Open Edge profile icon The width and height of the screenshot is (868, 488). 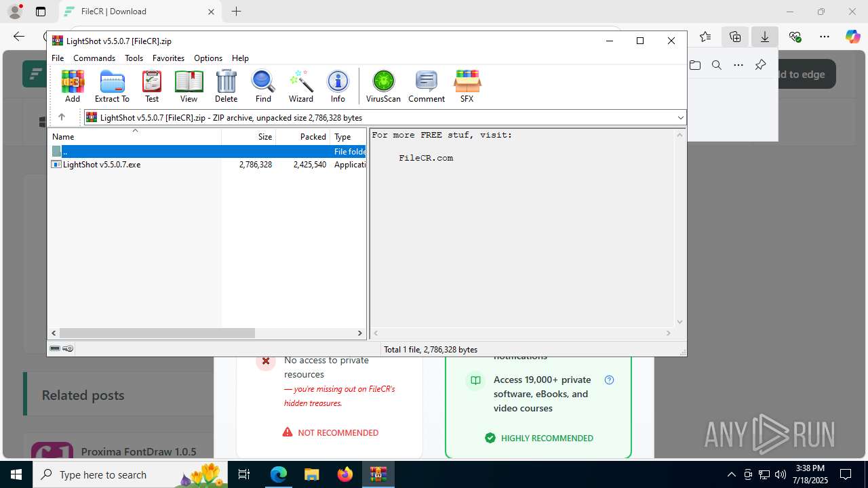[x=15, y=12]
